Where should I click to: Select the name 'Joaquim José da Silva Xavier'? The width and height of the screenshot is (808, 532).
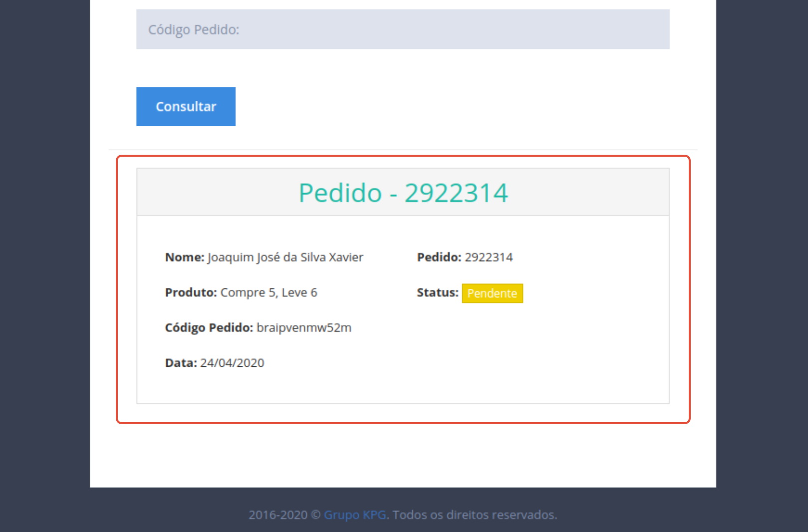pyautogui.click(x=285, y=258)
